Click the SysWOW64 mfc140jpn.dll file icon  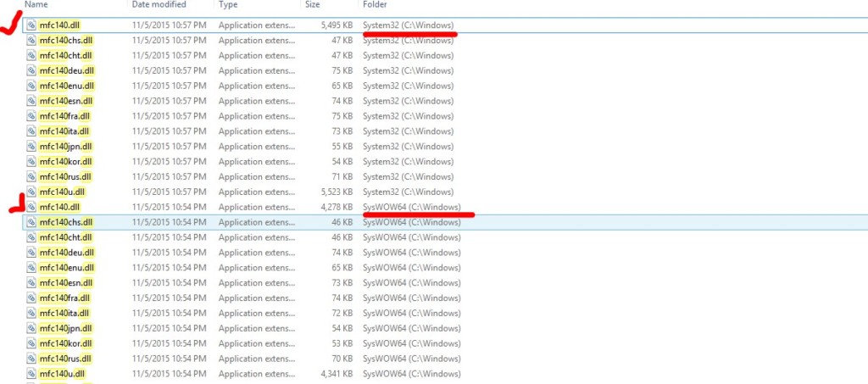(x=31, y=328)
